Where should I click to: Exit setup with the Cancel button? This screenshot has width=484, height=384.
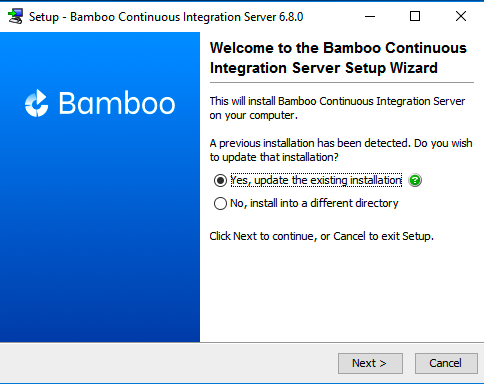[446, 363]
